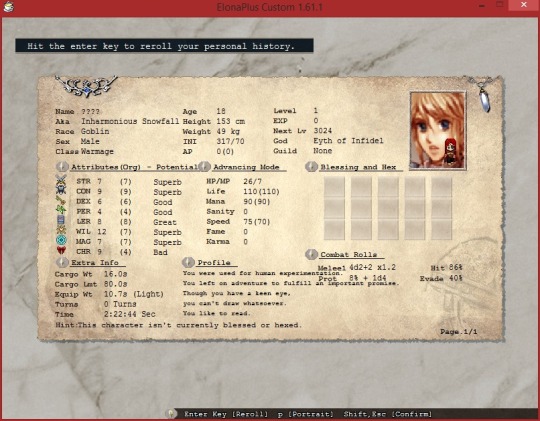Click the Life value 110(110)

(x=261, y=191)
